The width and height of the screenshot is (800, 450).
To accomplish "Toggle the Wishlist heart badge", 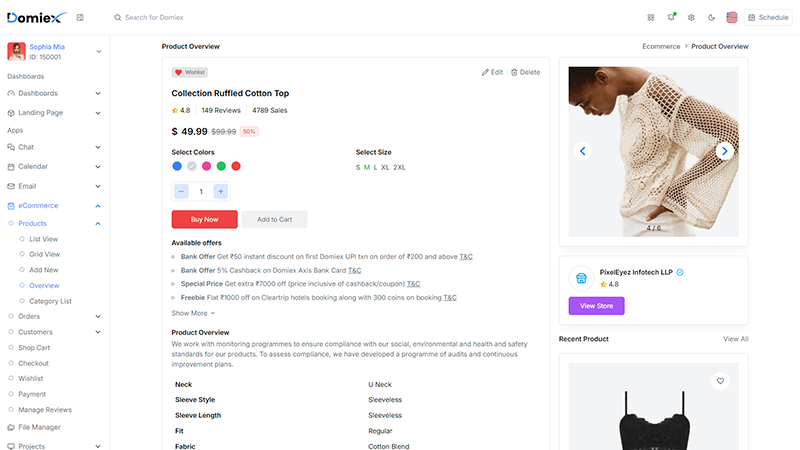I will coord(190,72).
